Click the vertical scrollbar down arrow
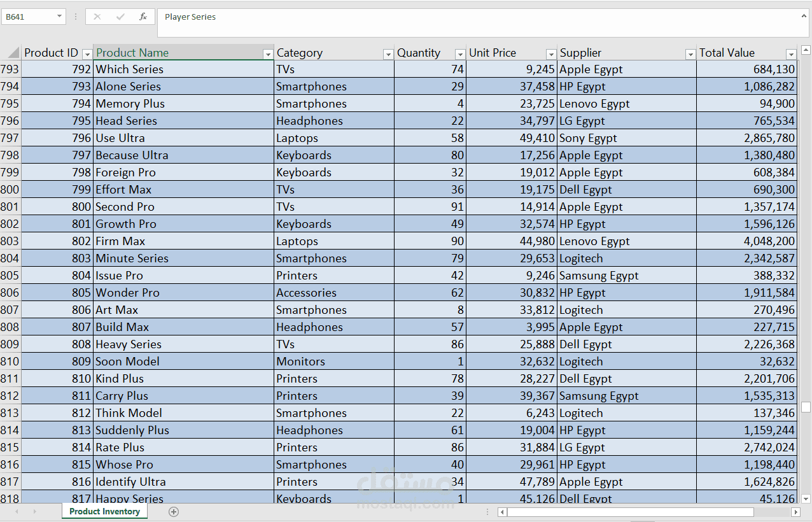Viewport: 812px width, 522px height. 806,498
